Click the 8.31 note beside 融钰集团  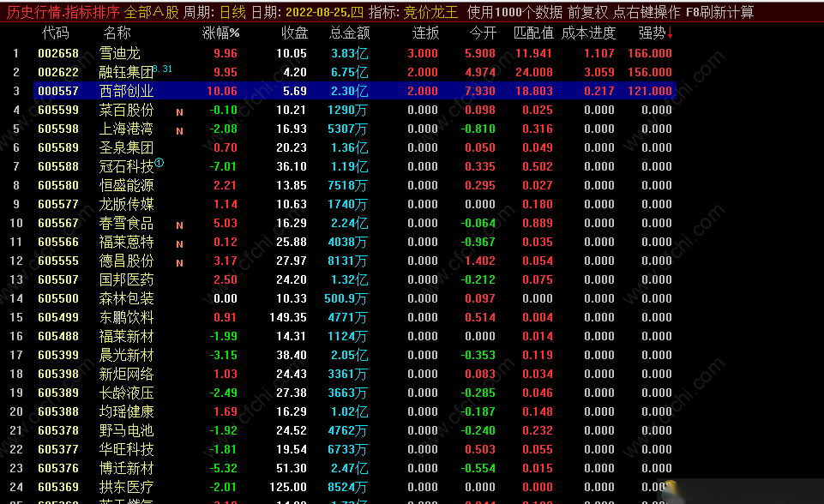click(x=163, y=69)
